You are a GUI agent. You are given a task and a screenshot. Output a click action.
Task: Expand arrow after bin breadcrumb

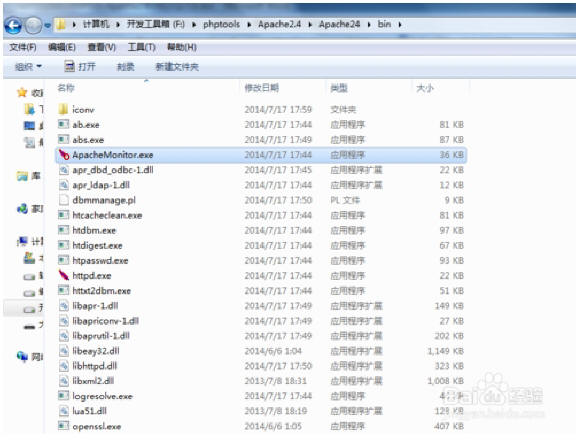400,25
